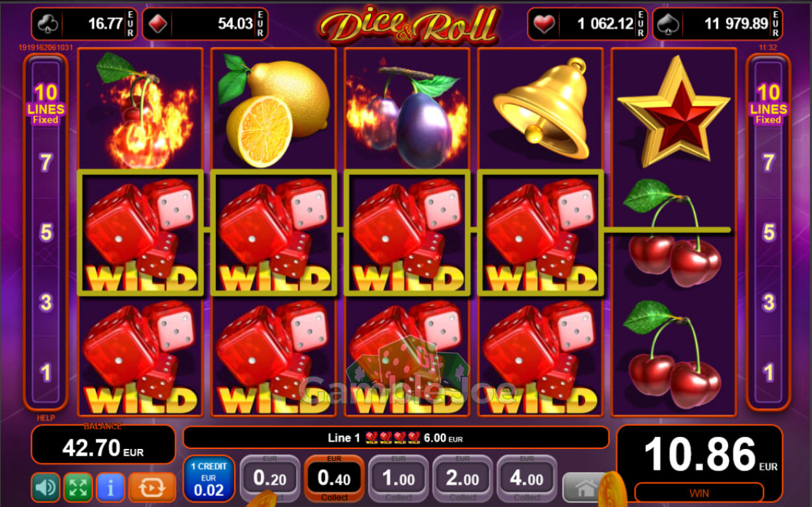Toggle fullscreen with the green arrows icon

[78, 487]
